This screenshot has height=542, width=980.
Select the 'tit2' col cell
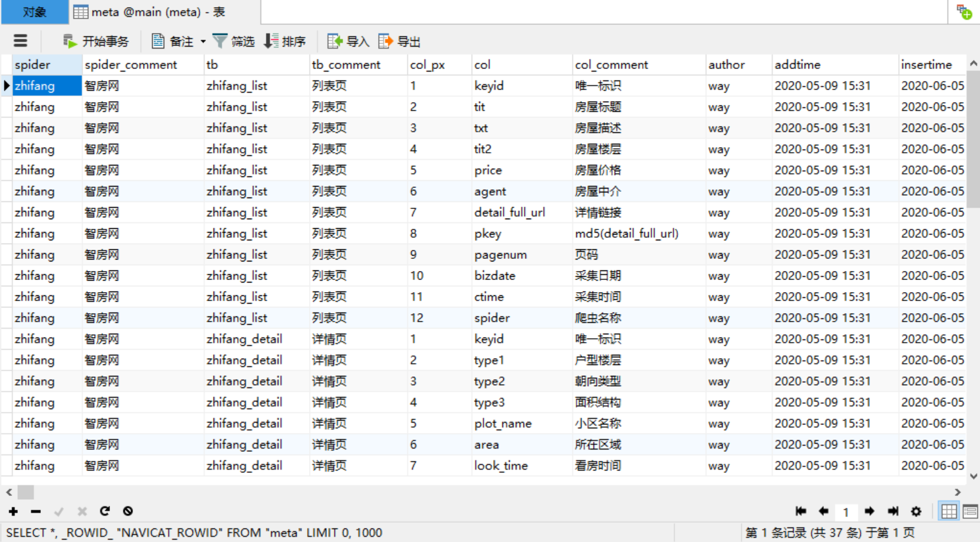pyautogui.click(x=522, y=149)
